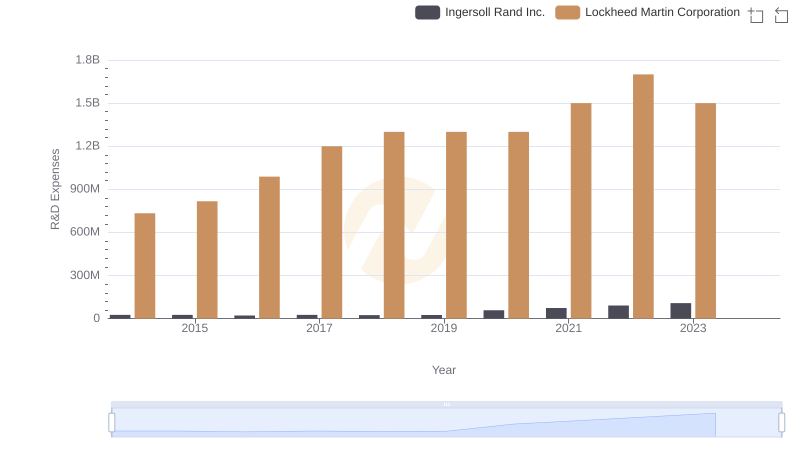Viewport: 800px width, 461px height.
Task: Click the 1.5B y-axis label
Action: pos(88,103)
